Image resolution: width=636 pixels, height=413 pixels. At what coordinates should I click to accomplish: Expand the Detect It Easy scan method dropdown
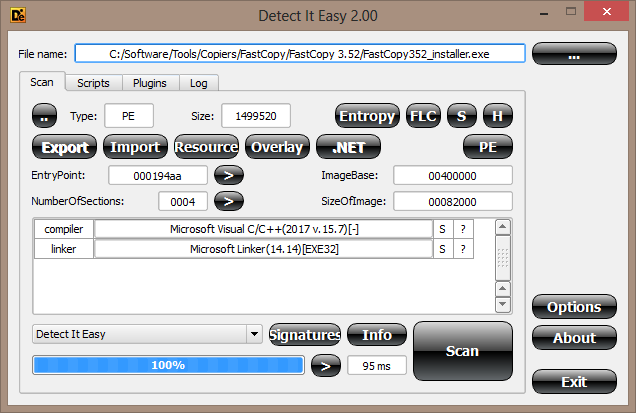click(254, 334)
